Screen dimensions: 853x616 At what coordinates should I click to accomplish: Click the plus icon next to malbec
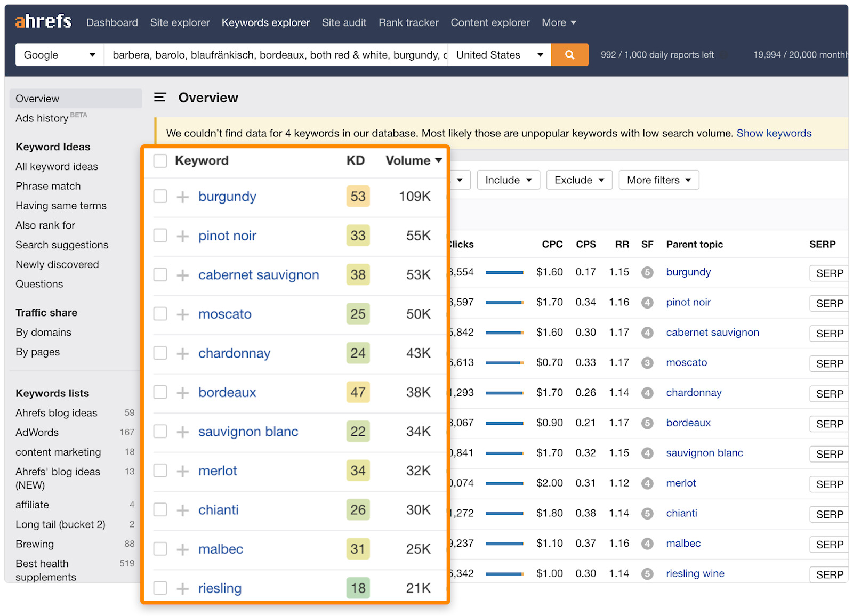tap(182, 549)
